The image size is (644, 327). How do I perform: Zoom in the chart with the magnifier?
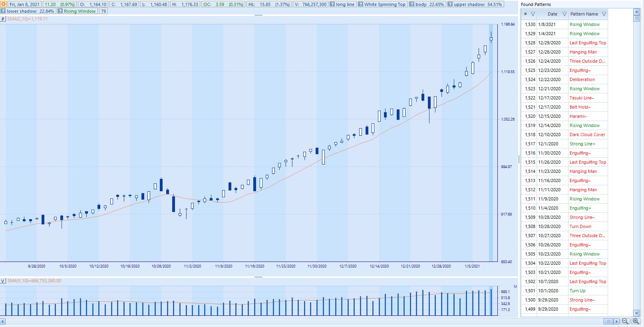point(636,321)
